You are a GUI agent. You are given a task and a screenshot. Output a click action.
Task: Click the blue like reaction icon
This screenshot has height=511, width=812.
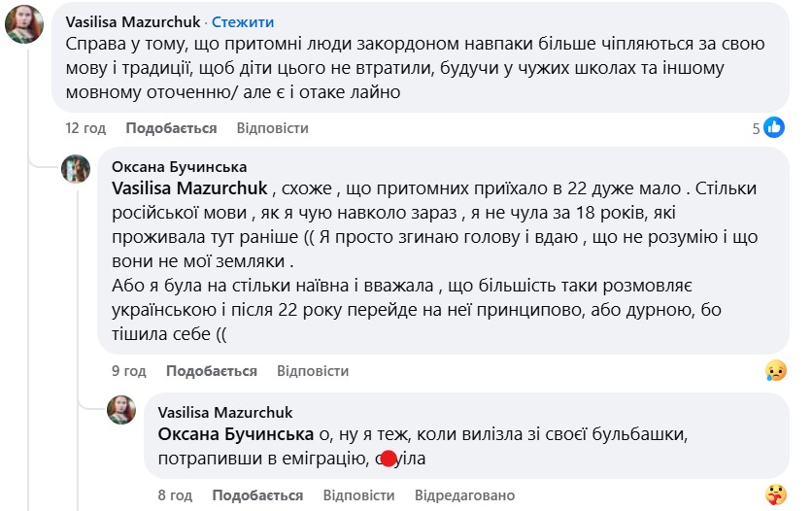774,127
